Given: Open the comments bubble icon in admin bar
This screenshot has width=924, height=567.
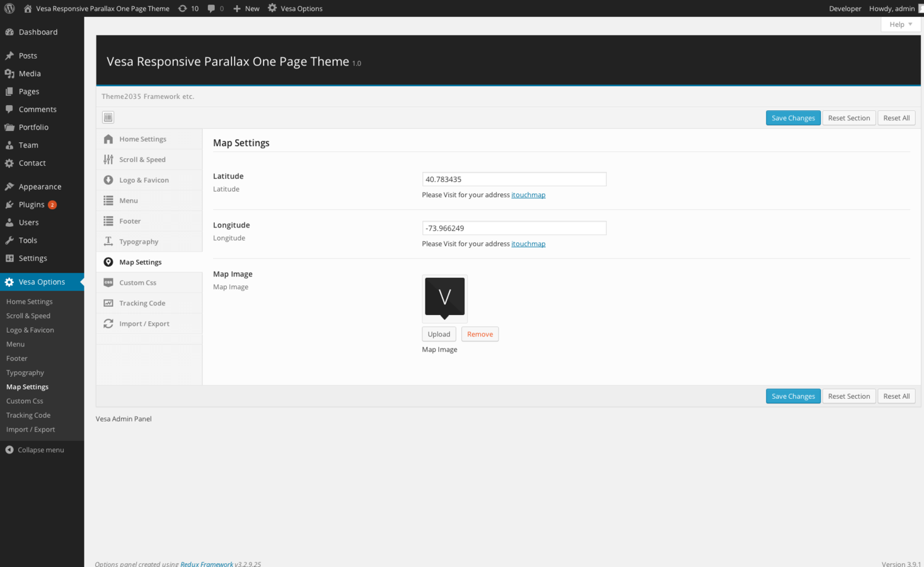Looking at the screenshot, I should click(x=211, y=8).
